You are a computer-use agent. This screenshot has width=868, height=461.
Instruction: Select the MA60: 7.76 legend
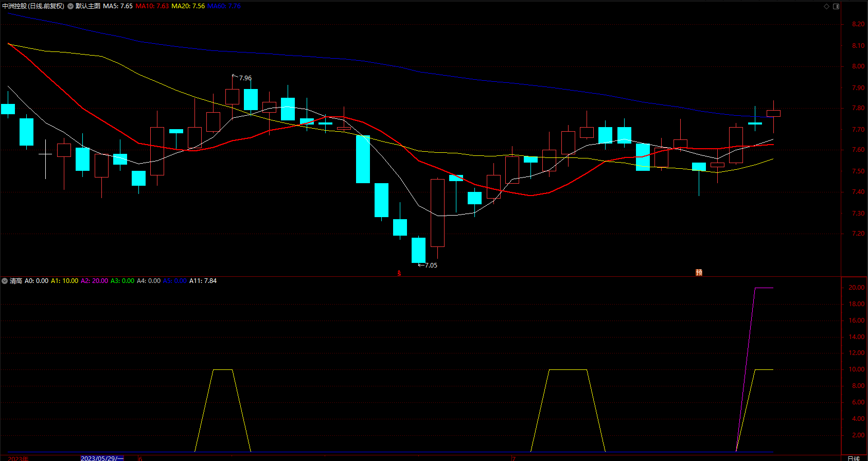point(224,6)
